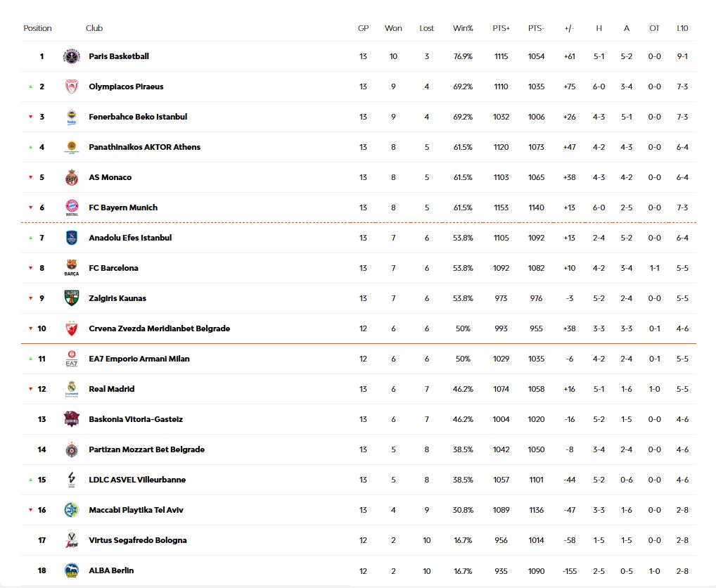Click the L10 column header
The height and width of the screenshot is (588, 716).
tap(682, 28)
